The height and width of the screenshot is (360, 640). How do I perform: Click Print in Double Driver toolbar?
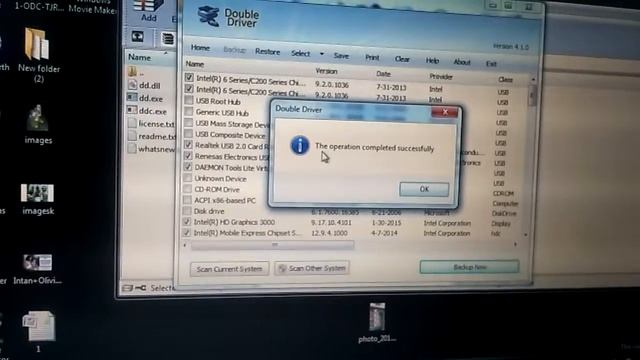[x=372, y=58]
